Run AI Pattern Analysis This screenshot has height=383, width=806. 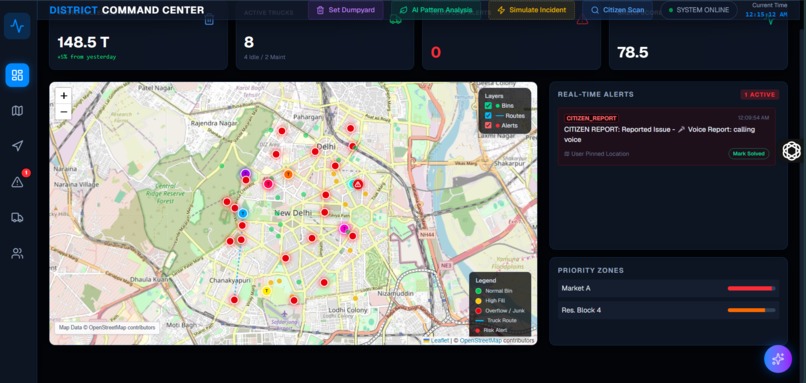[436, 10]
